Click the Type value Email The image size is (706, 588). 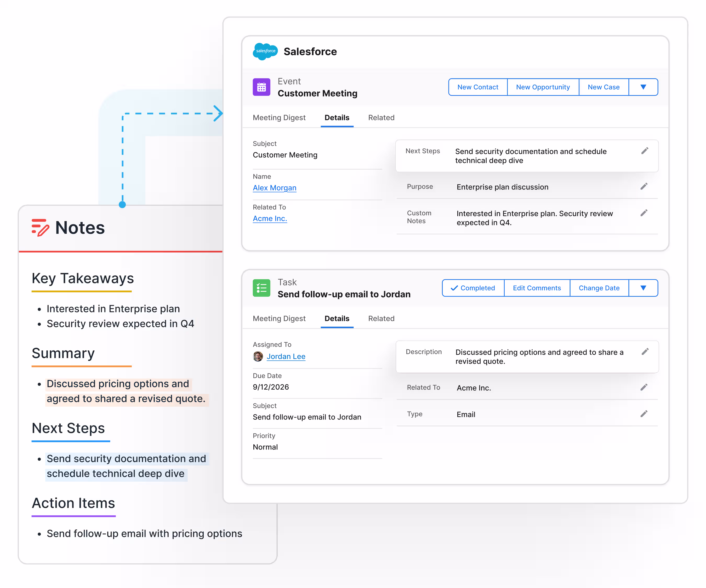click(466, 415)
